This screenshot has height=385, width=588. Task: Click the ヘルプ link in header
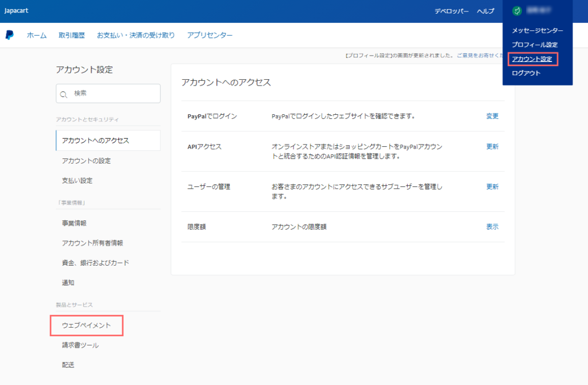tap(486, 11)
